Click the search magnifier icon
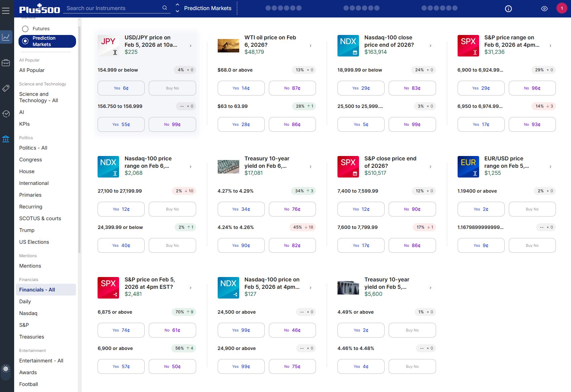The height and width of the screenshot is (392, 571). 165,7
